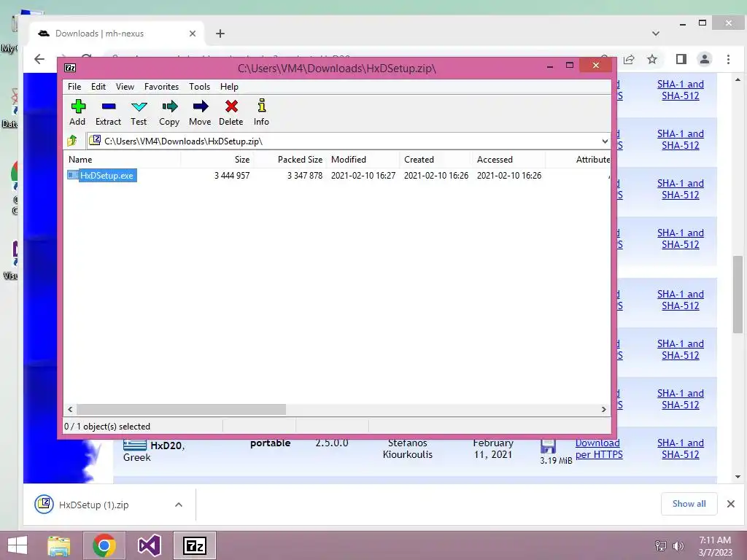Click the Chrome page vertical scrollbar thumb
The width and height of the screenshot is (747, 560).
click(x=738, y=295)
